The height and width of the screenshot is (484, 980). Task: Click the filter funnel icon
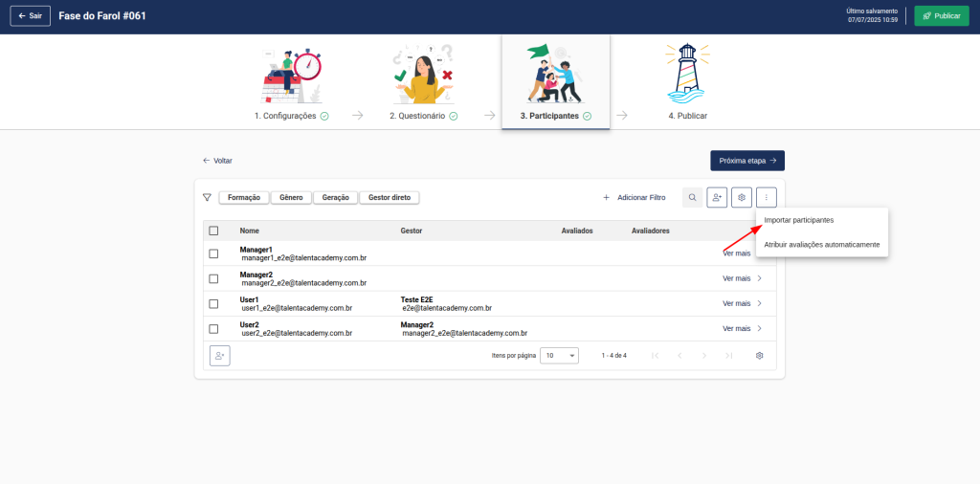coord(207,198)
